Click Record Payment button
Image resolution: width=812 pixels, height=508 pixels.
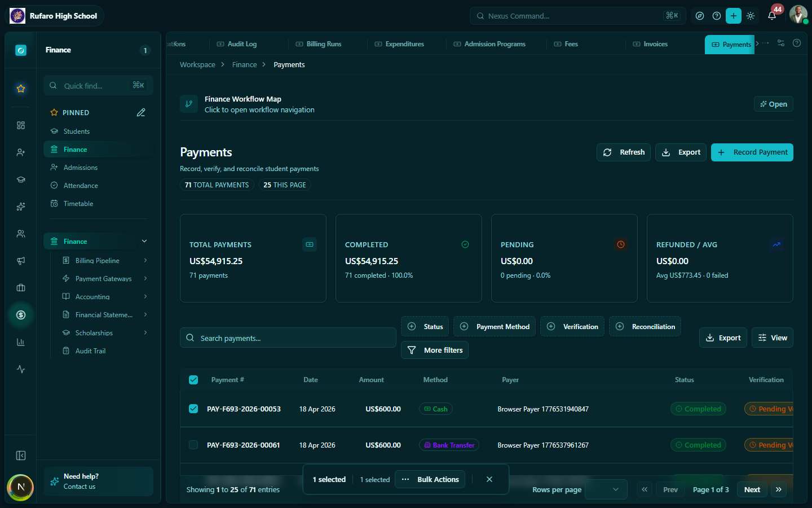(x=752, y=152)
